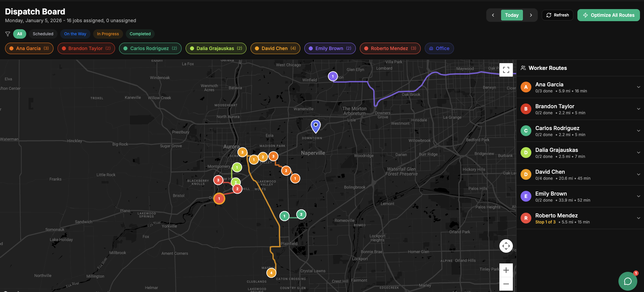Click the filter funnel icon
Image resolution: width=644 pixels, height=292 pixels.
coord(8,34)
